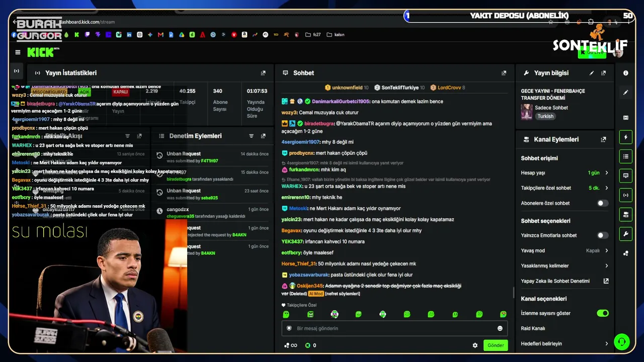Toggle Abonelere özel sohbet switch
The width and height of the screenshot is (644, 362).
(602, 203)
